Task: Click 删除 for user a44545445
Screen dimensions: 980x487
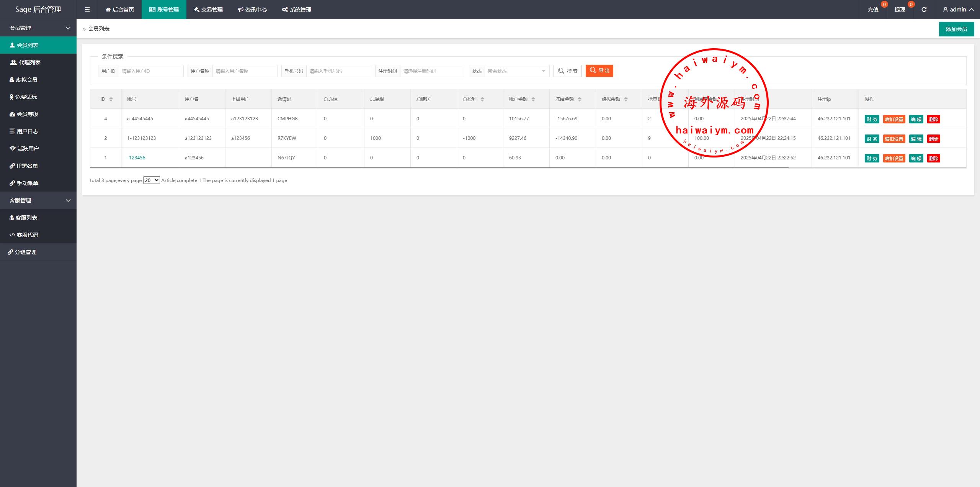Action: 933,119
